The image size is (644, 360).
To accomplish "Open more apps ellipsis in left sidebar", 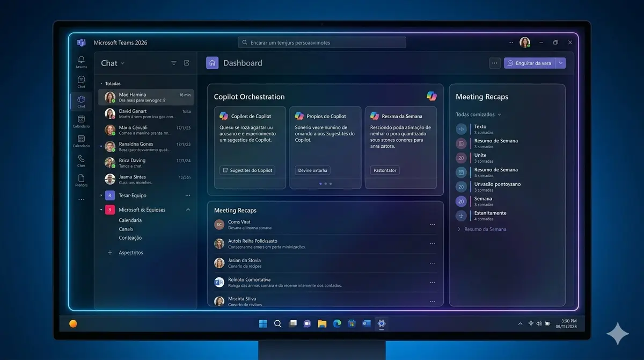I will [81, 199].
